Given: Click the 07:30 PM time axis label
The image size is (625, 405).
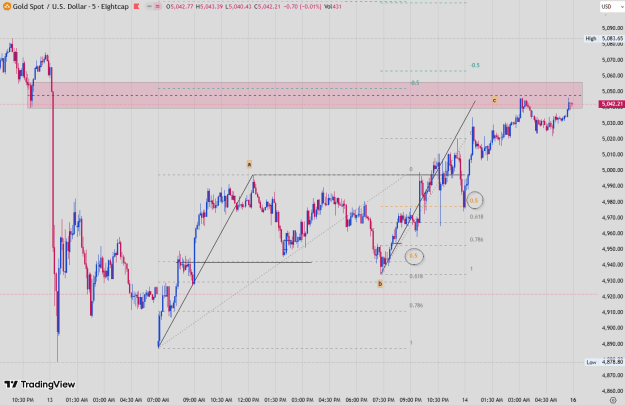Looking at the screenshot, I should coord(383,400).
